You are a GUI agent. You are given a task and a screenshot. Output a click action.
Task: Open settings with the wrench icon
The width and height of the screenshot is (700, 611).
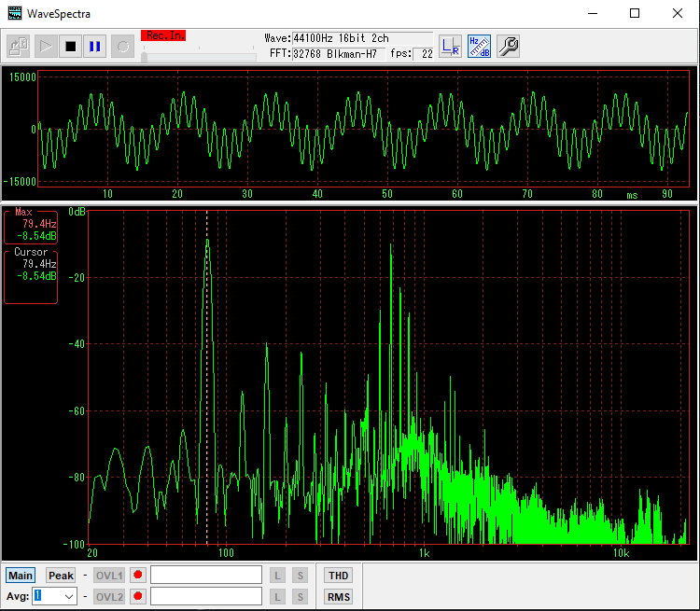coord(508,46)
